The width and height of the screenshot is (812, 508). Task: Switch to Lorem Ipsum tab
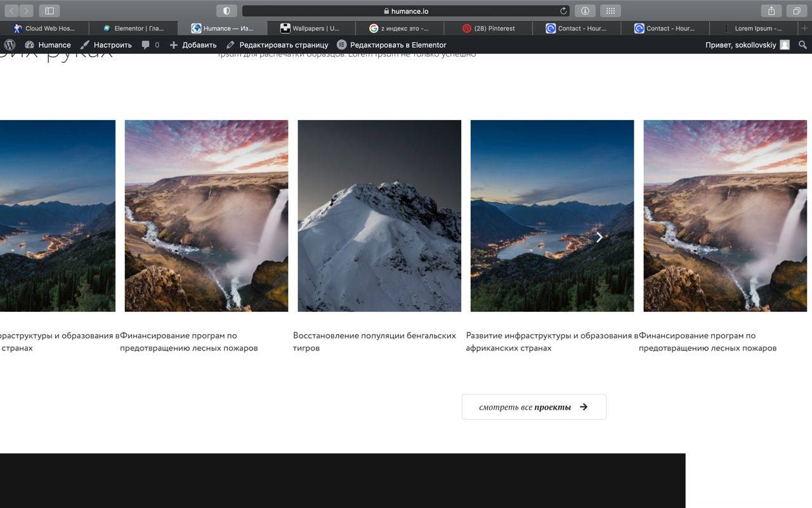click(x=755, y=28)
